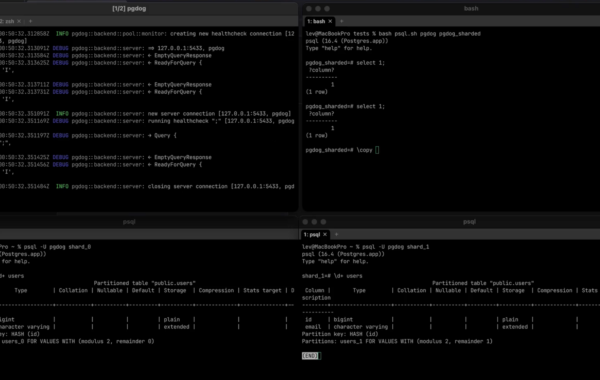600x380 pixels.
Task: Click the close button of the bottom-right psql window
Action: click(x=305, y=222)
